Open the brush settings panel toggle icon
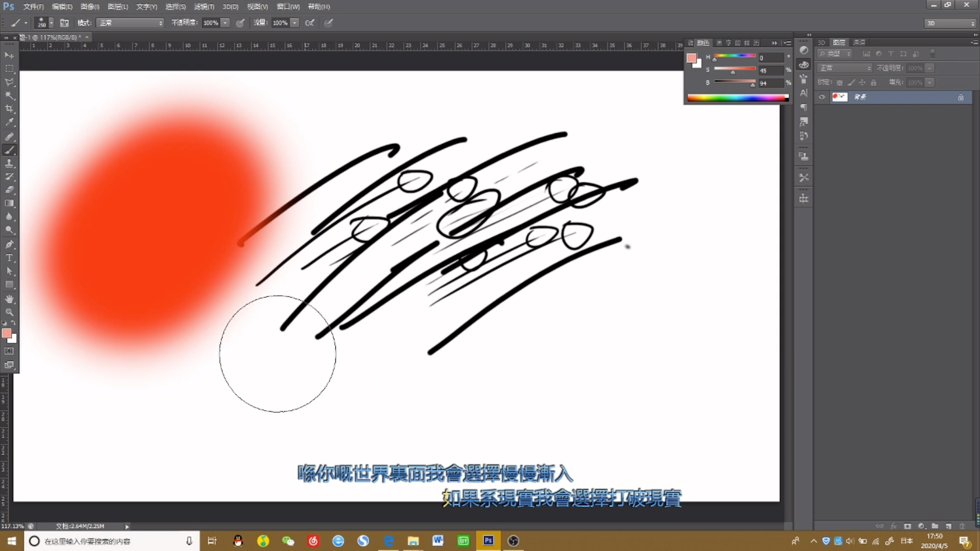The image size is (980, 551). tap(64, 23)
